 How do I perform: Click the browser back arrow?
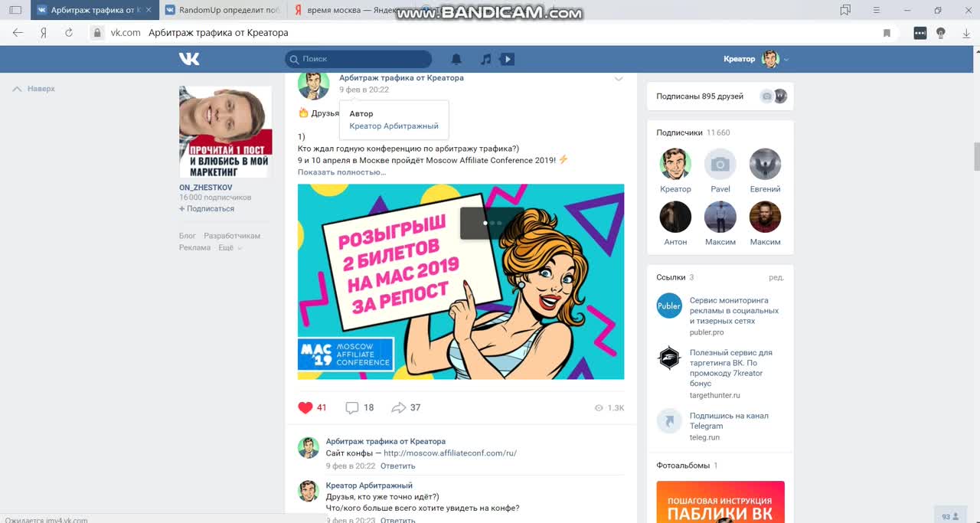(18, 33)
